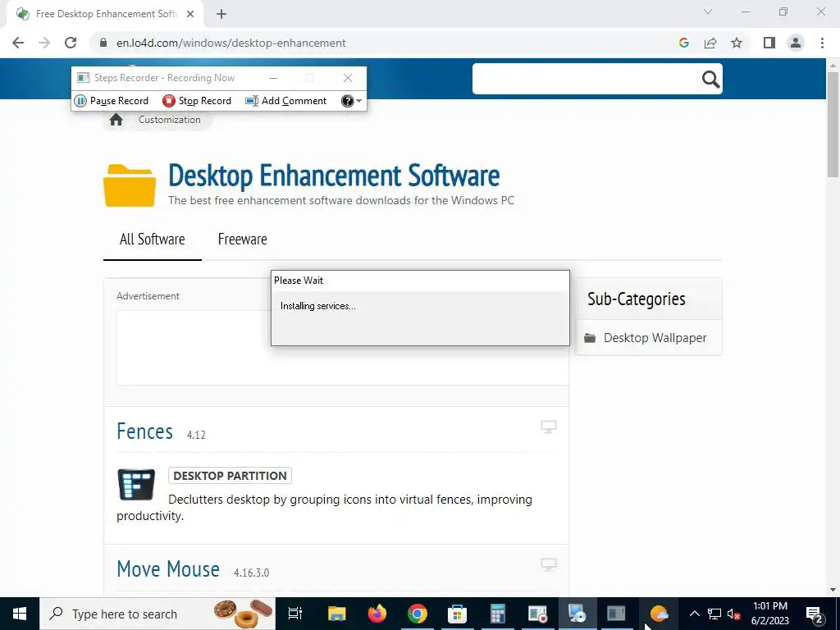Close the Free Desktop Enhancement tab
Image resolution: width=840 pixels, height=630 pixels.
190,15
